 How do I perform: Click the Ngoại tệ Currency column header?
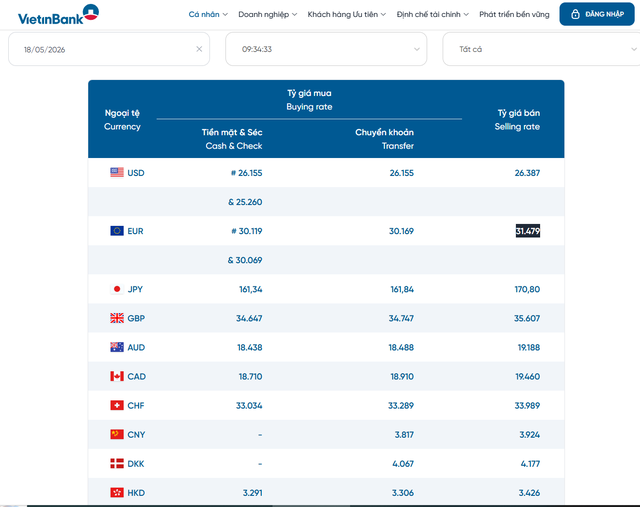click(x=122, y=120)
